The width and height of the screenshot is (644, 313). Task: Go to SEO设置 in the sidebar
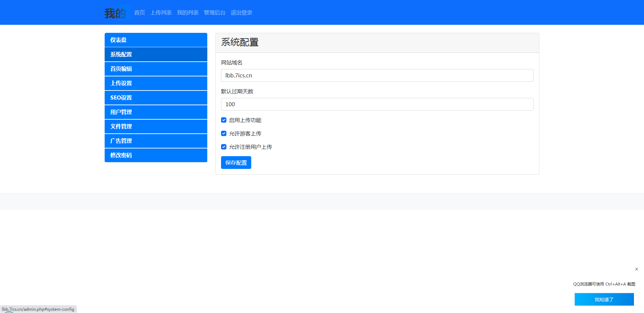tap(156, 98)
